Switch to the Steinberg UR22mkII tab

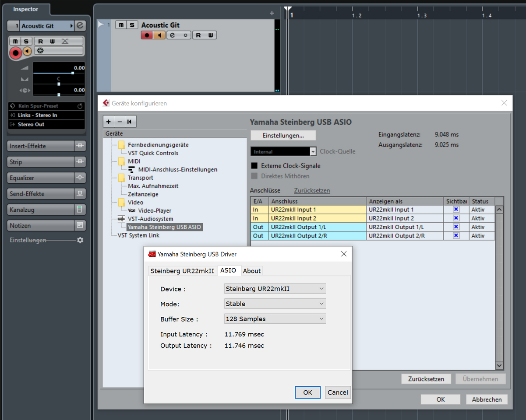pos(182,271)
